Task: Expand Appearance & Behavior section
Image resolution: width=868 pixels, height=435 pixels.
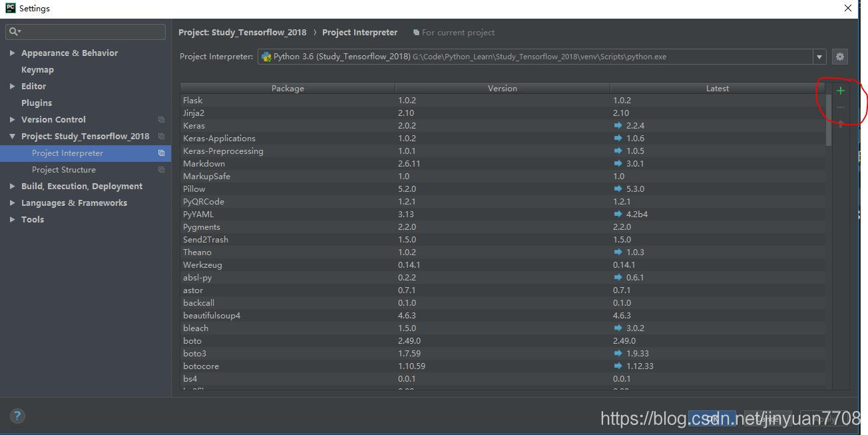Action: (12, 53)
